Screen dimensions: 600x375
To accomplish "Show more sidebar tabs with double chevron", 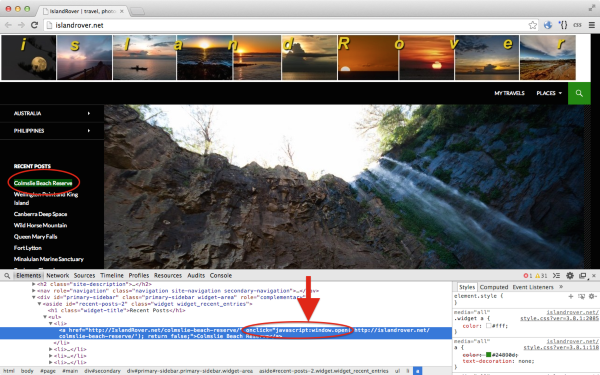I will (x=561, y=287).
